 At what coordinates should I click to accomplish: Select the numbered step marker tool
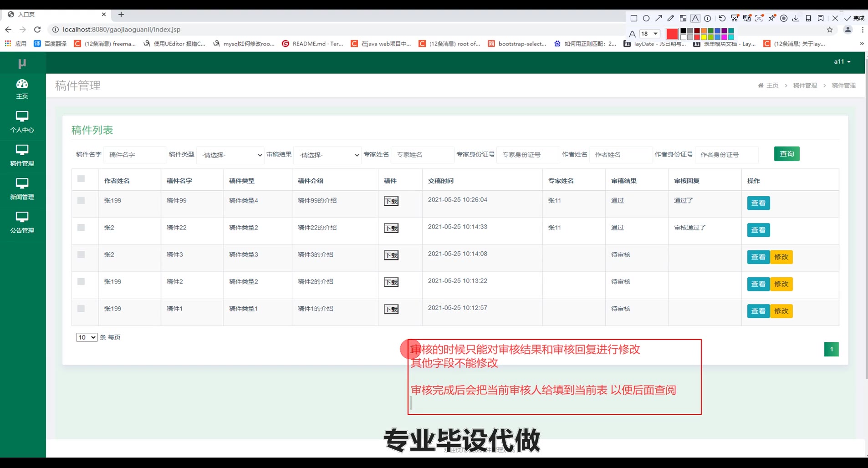pos(708,18)
